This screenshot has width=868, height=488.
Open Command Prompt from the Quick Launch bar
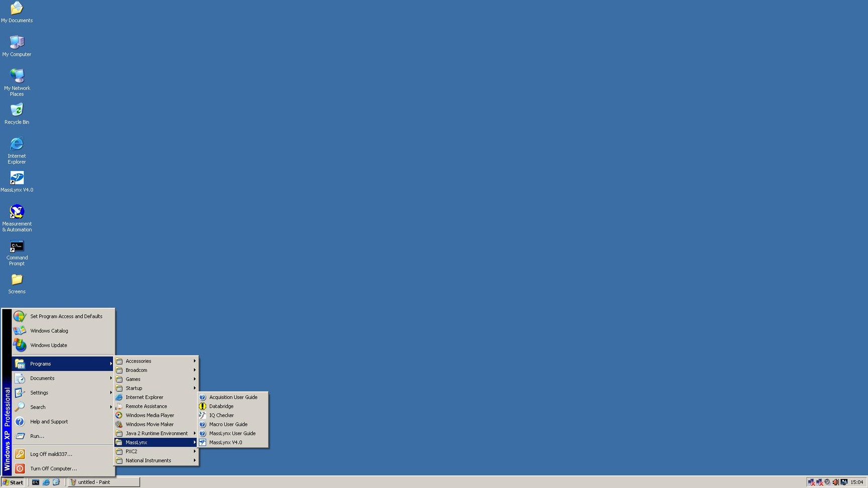tap(35, 482)
